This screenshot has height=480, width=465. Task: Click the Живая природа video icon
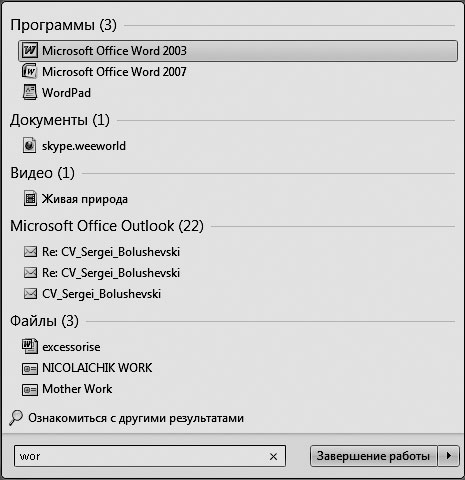point(30,199)
